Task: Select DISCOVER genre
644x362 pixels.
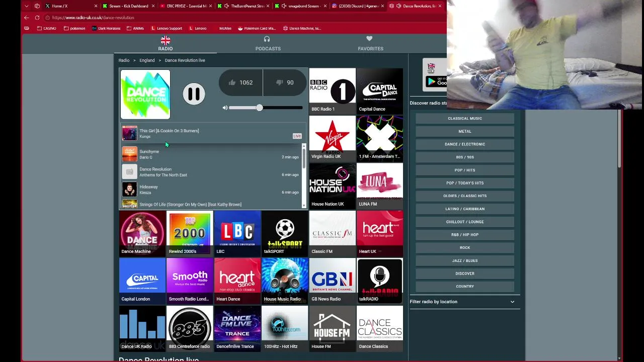Action: [x=465, y=274]
